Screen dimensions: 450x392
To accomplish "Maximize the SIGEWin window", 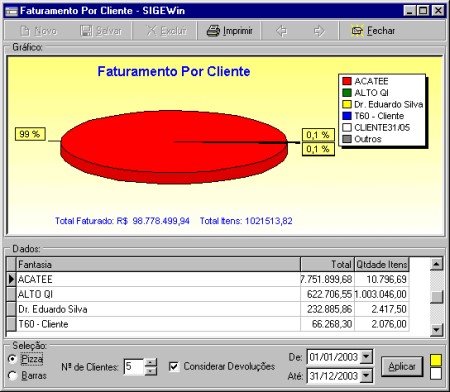I will (423, 11).
